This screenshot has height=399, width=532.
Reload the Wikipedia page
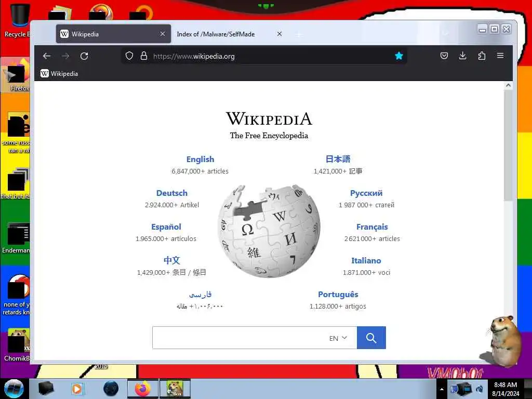click(84, 56)
